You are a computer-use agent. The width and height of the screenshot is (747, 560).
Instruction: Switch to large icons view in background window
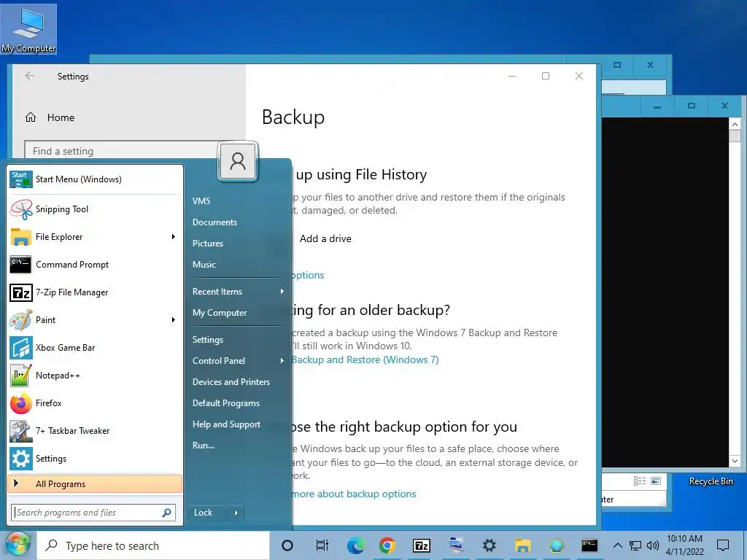[x=656, y=481]
